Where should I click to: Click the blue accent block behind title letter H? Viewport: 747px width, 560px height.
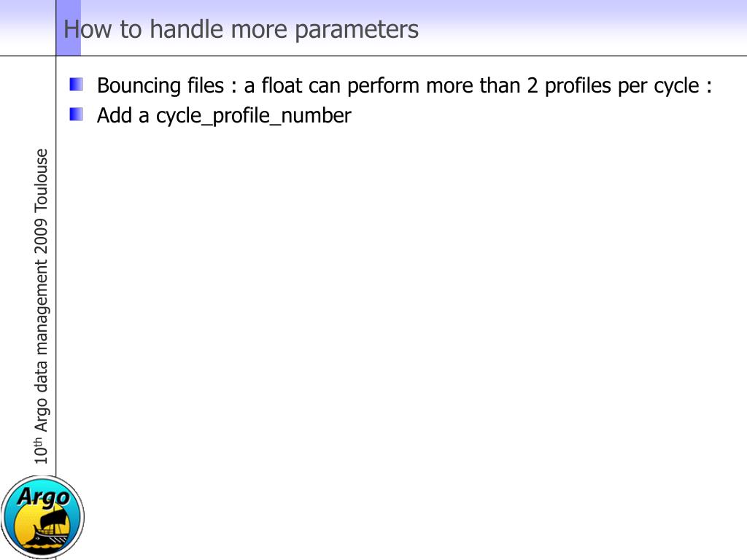(x=69, y=28)
